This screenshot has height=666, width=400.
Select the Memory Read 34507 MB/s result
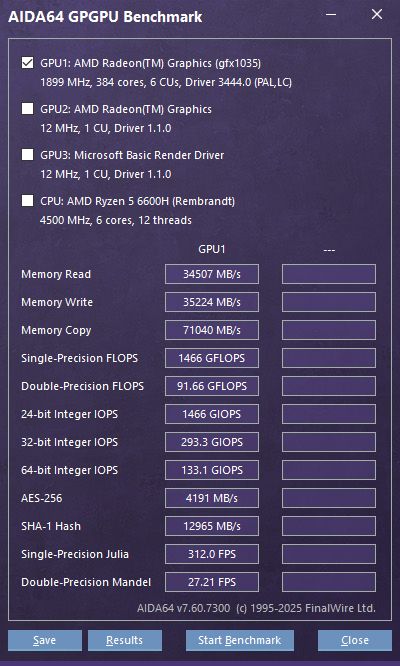tap(212, 274)
